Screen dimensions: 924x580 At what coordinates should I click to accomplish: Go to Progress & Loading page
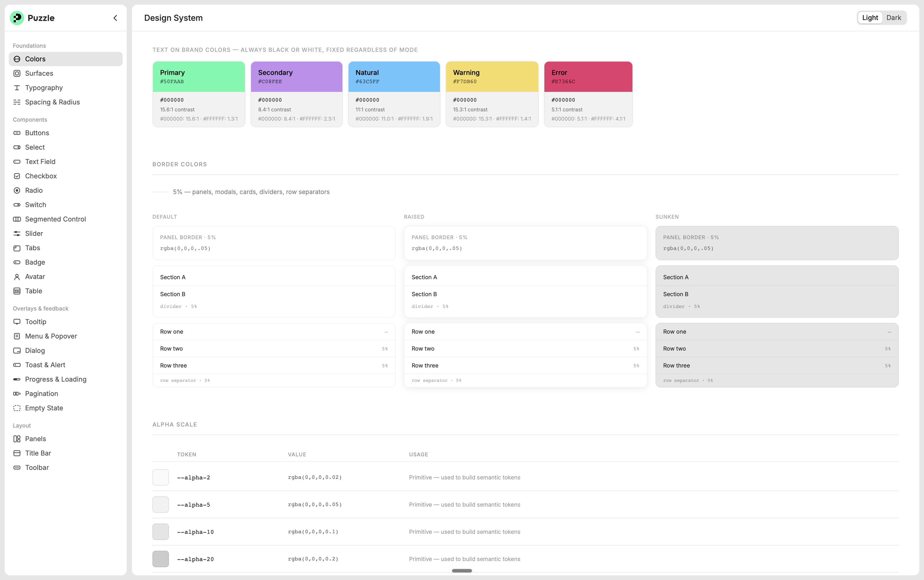point(66,379)
